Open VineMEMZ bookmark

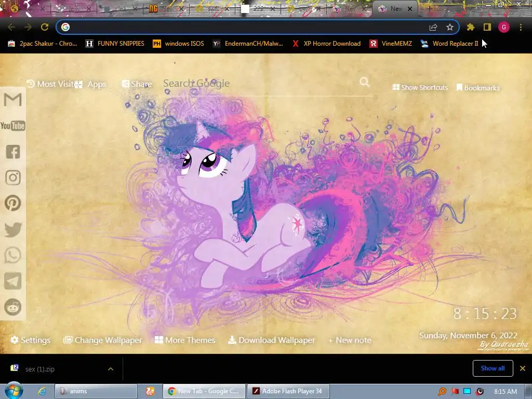click(x=391, y=44)
